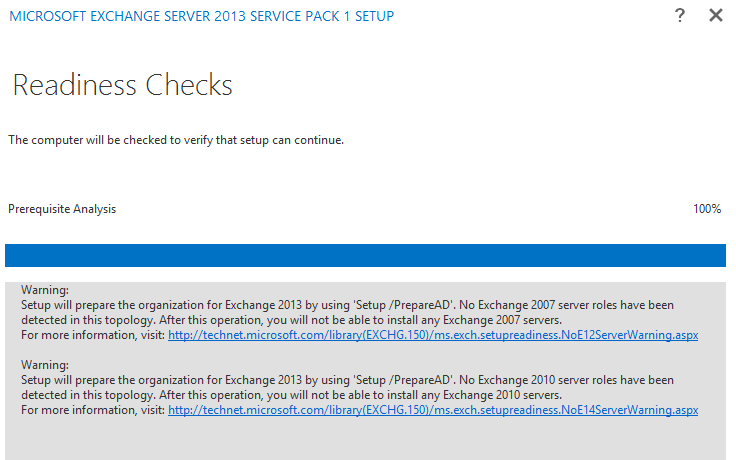Click the 'computer will be checked' description

176,140
